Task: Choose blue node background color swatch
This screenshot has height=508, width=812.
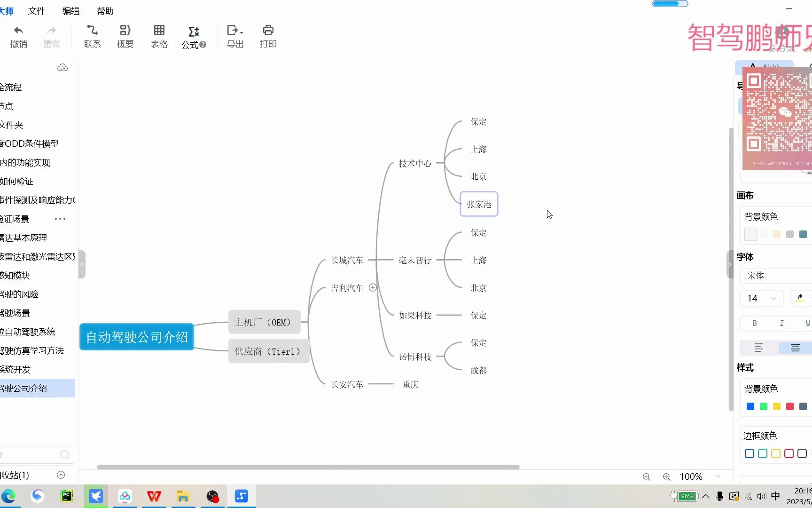Action: point(750,406)
